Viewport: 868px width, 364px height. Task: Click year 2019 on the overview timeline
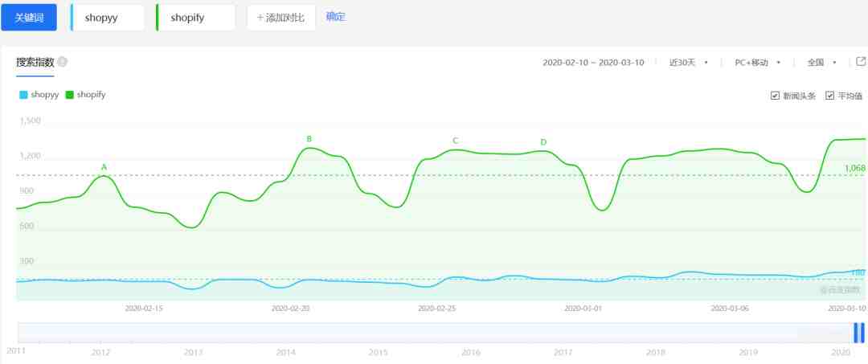(748, 353)
